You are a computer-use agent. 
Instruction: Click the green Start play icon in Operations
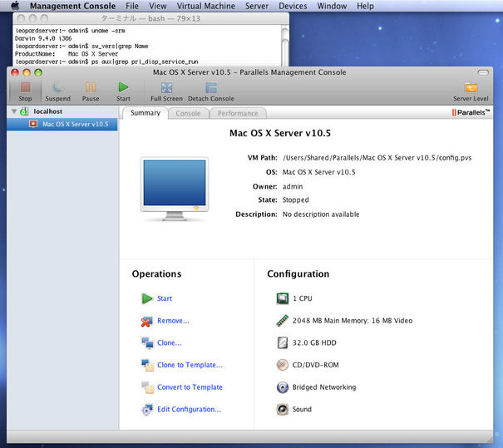[147, 298]
